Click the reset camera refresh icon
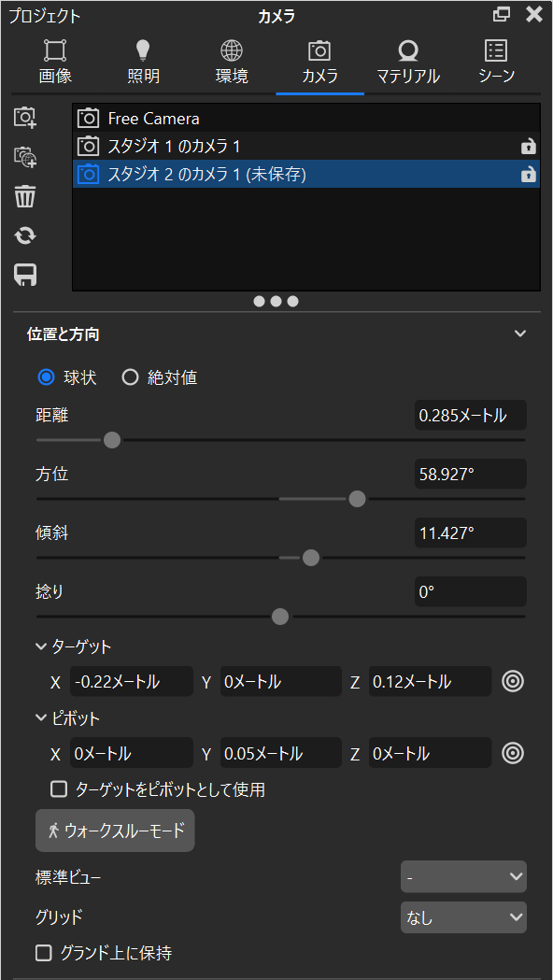This screenshot has width=553, height=980. point(25,235)
